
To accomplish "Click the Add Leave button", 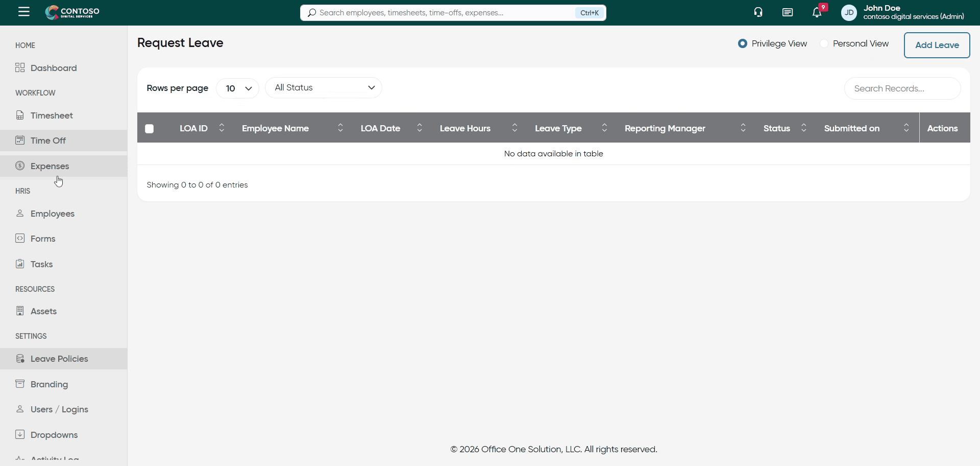I will point(937,45).
